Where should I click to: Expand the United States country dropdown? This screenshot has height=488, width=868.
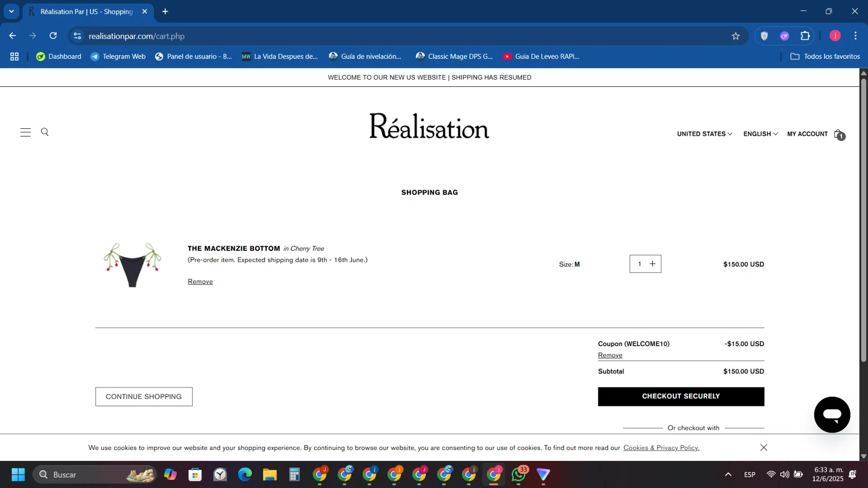tap(704, 134)
